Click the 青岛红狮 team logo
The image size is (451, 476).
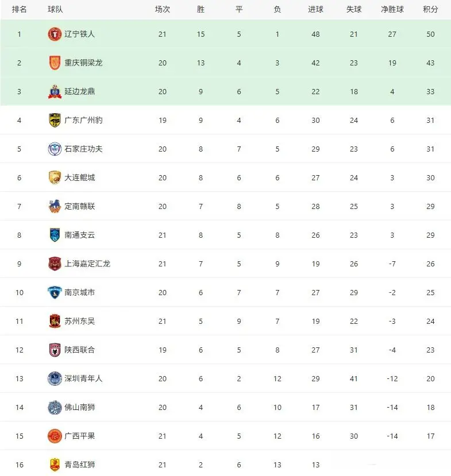tap(55, 465)
